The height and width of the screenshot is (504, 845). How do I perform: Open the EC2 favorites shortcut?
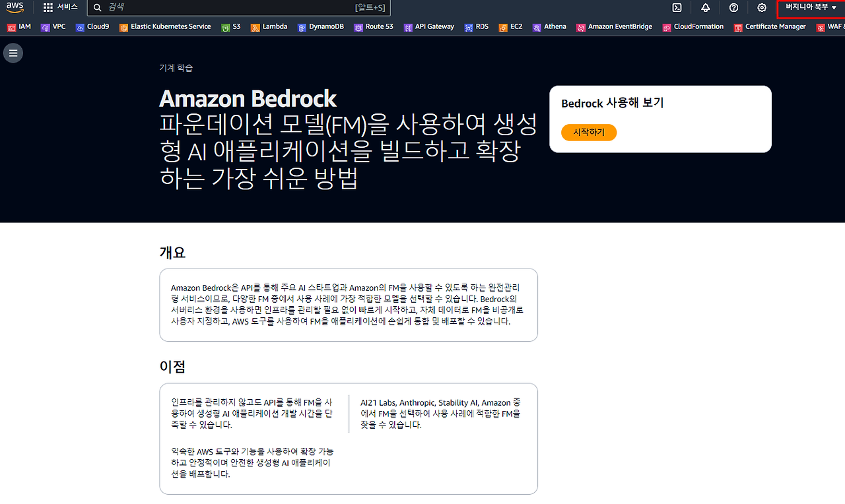511,27
